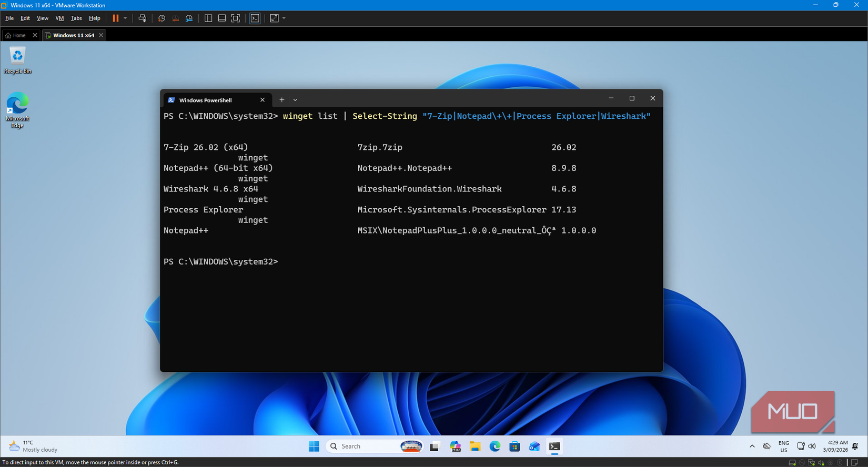Open Outlook from the taskbar

(x=534, y=446)
